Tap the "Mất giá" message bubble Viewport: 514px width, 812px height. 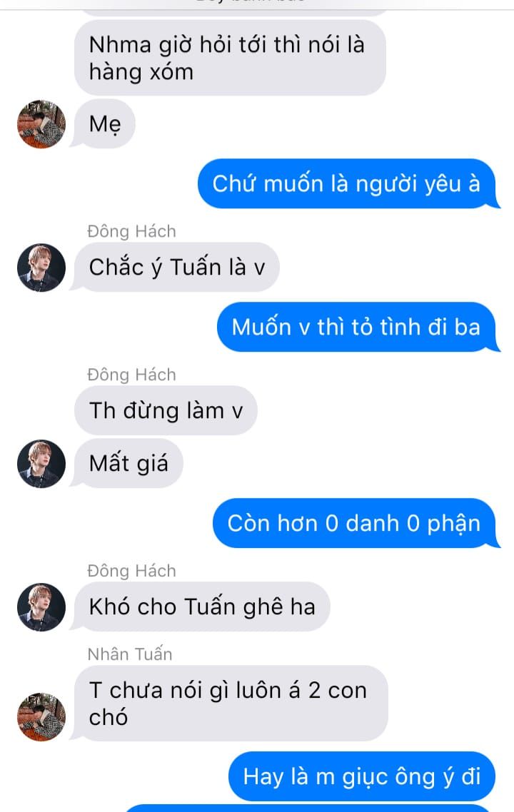pyautogui.click(x=128, y=463)
